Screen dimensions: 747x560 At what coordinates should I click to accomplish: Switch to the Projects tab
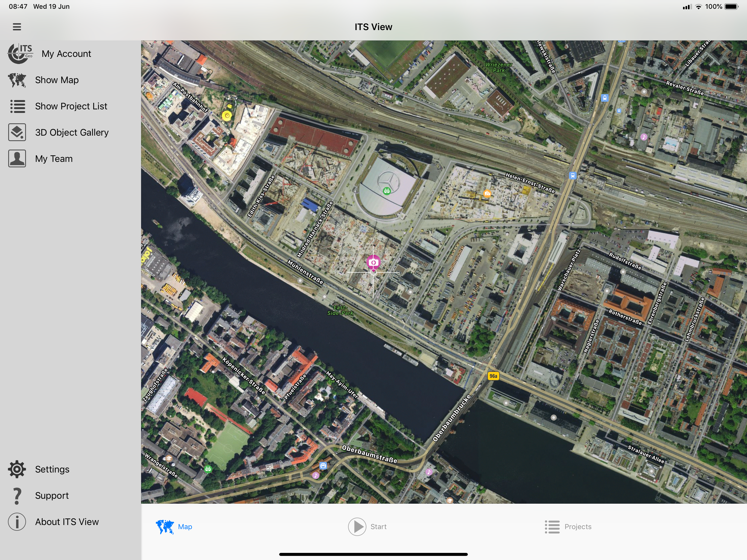tap(568, 527)
